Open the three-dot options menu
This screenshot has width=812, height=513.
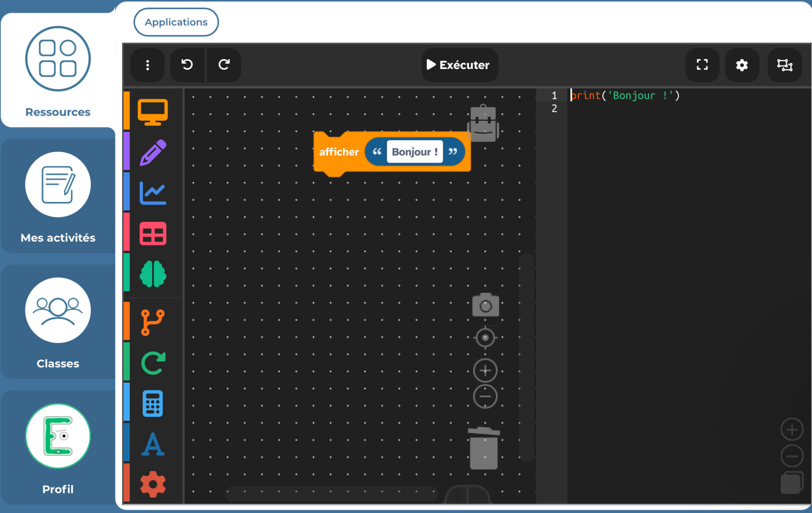point(147,65)
